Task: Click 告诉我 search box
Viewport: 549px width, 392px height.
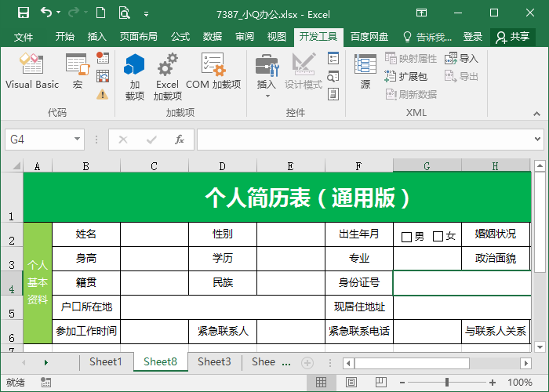Action: pyautogui.click(x=428, y=36)
